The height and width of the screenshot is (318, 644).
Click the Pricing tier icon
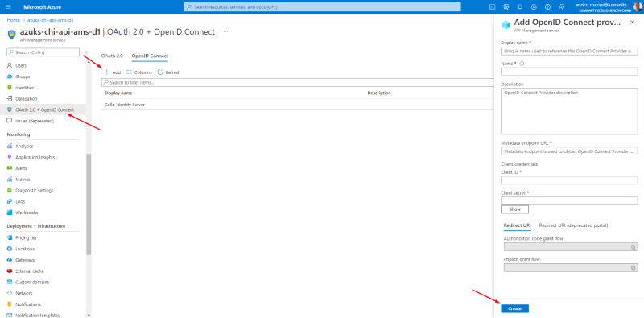click(10, 237)
